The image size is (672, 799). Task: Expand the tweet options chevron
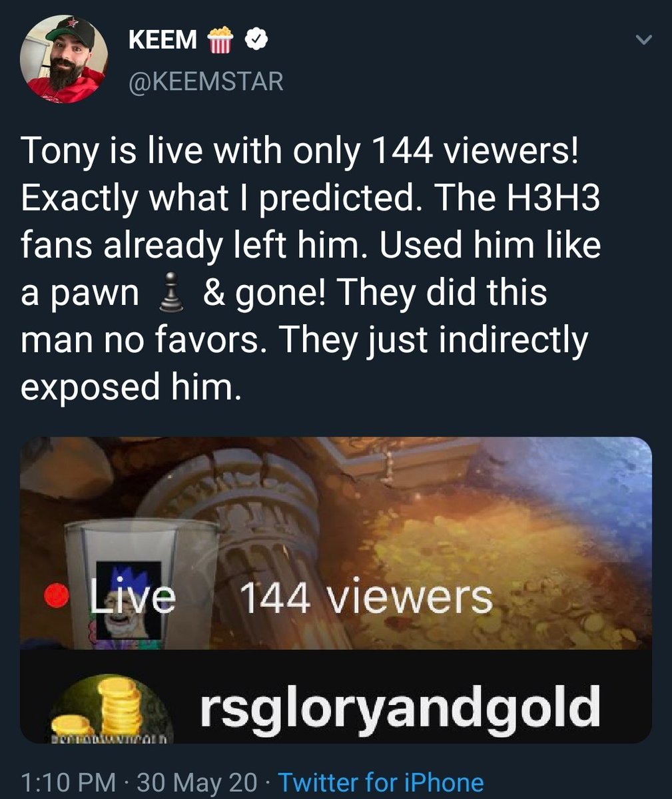[643, 41]
